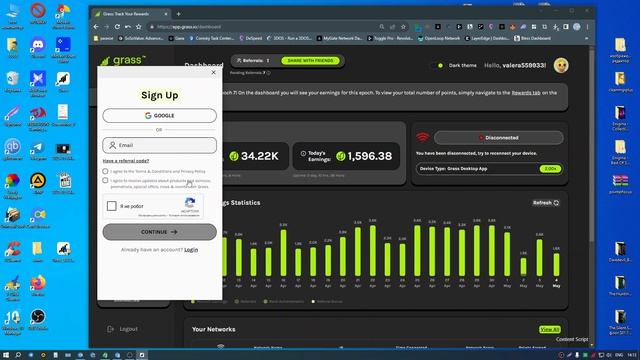Viewport: 640px width, 360px height.
Task: Bookmark this page with the address bar star
Action: pos(403,27)
